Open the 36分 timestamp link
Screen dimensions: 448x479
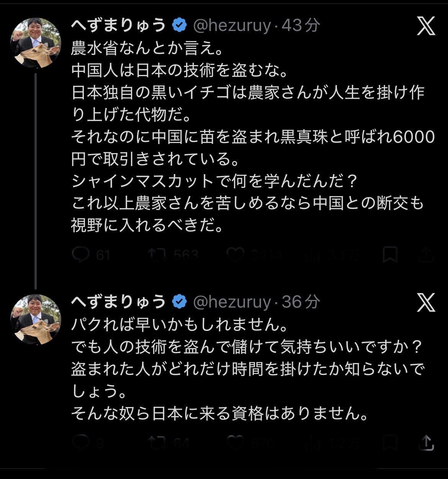tap(301, 302)
